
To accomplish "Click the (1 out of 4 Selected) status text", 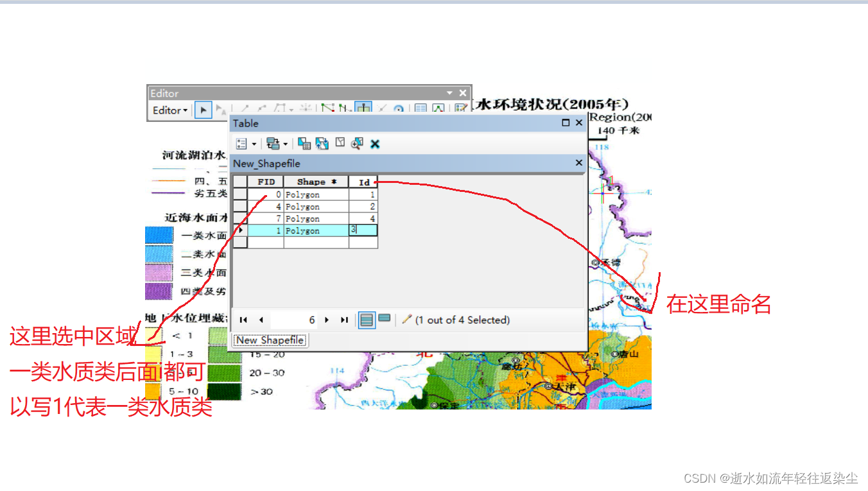I will [x=462, y=320].
